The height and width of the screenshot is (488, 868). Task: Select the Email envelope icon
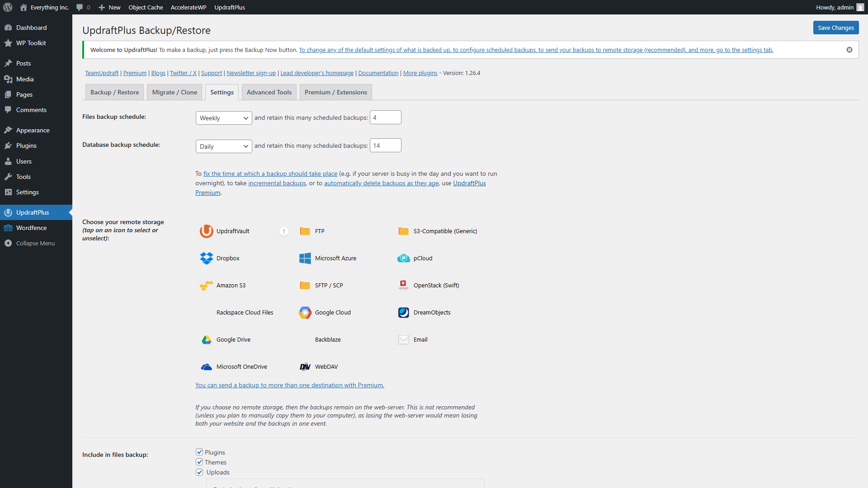pos(404,339)
